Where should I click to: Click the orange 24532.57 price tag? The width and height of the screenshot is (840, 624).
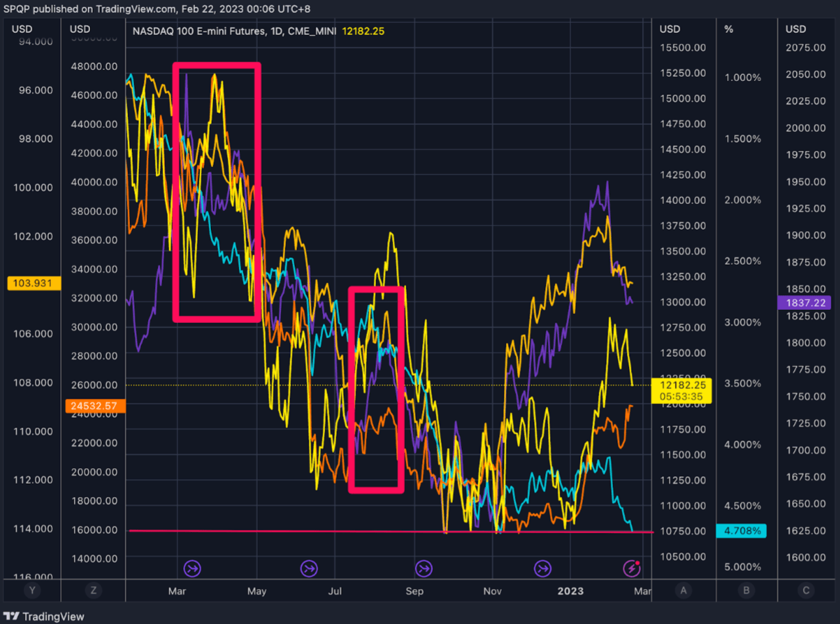point(95,406)
